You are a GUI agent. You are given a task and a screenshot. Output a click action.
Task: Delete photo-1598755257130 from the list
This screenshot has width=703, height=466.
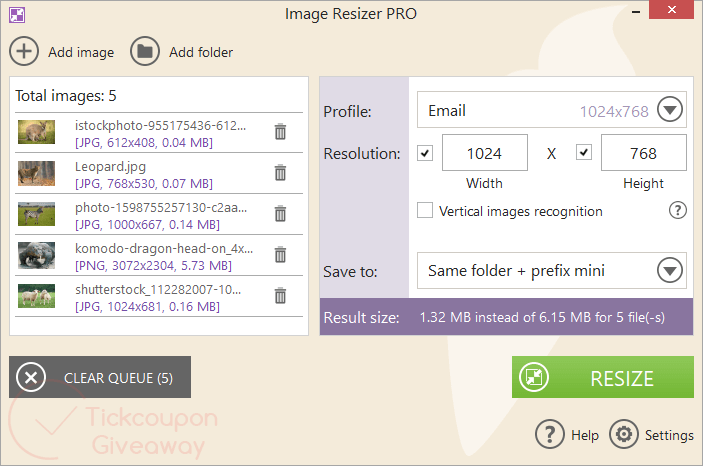pyautogui.click(x=280, y=213)
